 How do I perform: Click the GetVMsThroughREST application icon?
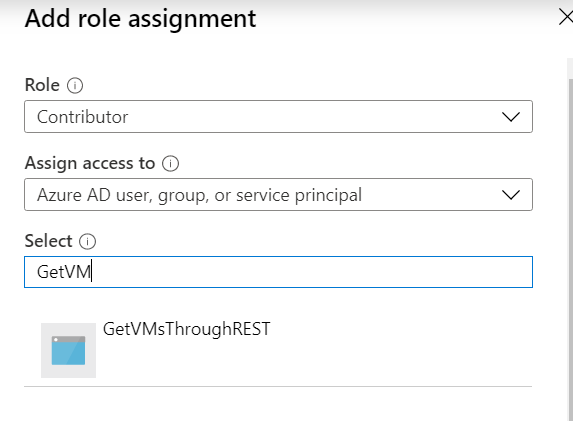point(68,350)
